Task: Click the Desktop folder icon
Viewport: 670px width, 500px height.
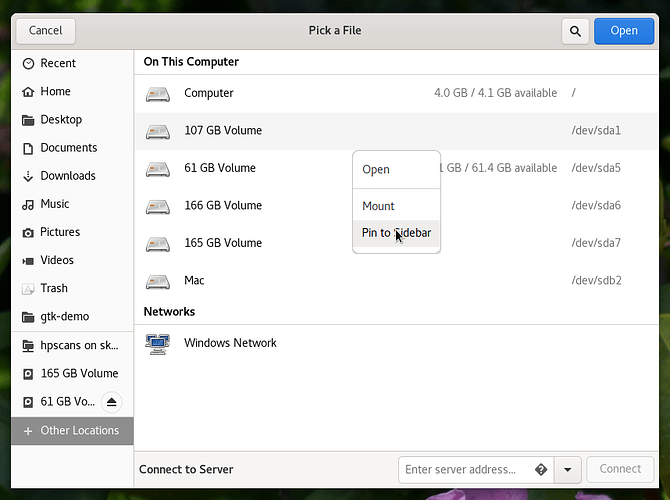Action: [28, 120]
